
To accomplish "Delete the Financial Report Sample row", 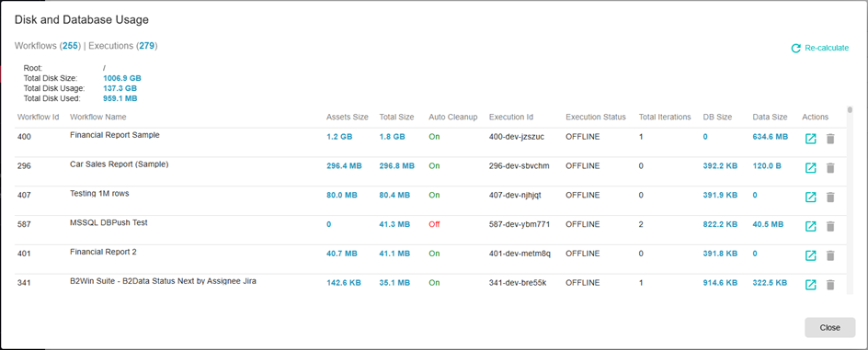I will [x=829, y=139].
